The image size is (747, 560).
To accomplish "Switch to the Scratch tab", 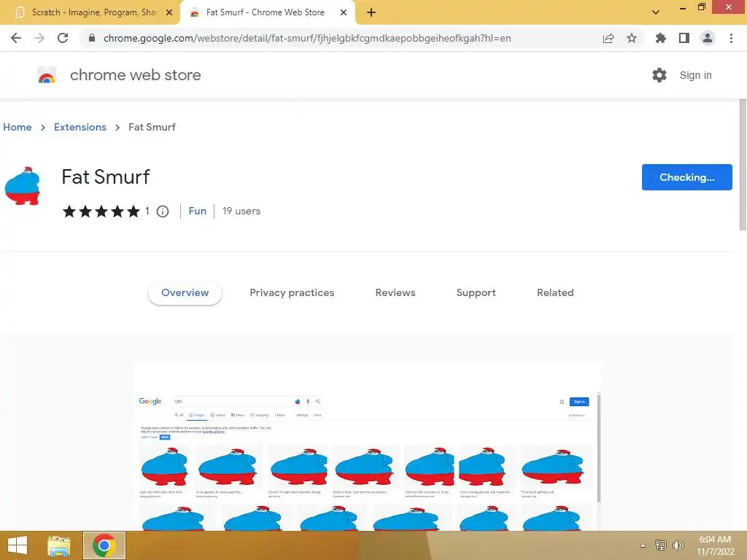I will 90,12.
